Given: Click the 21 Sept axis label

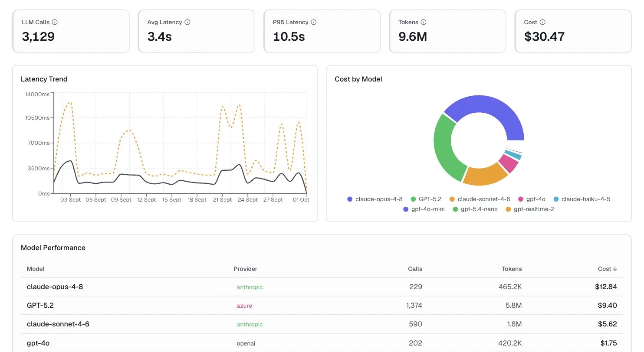Looking at the screenshot, I should pos(222,200).
